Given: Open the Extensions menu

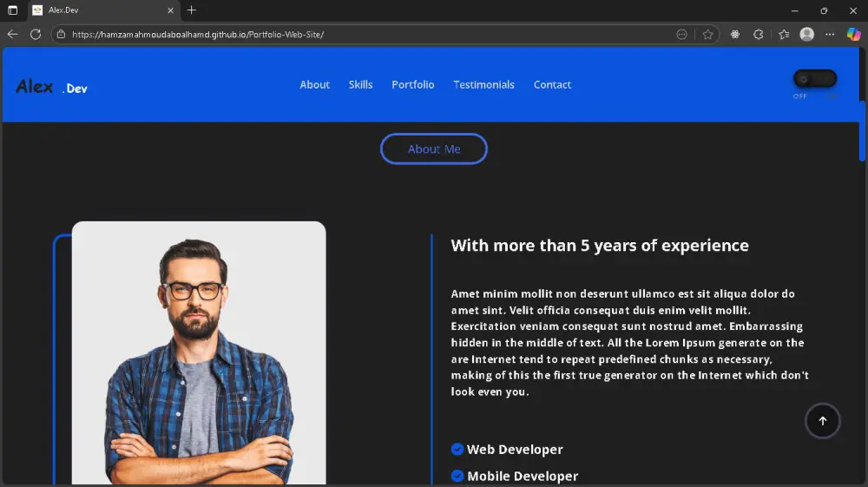Looking at the screenshot, I should point(759,35).
